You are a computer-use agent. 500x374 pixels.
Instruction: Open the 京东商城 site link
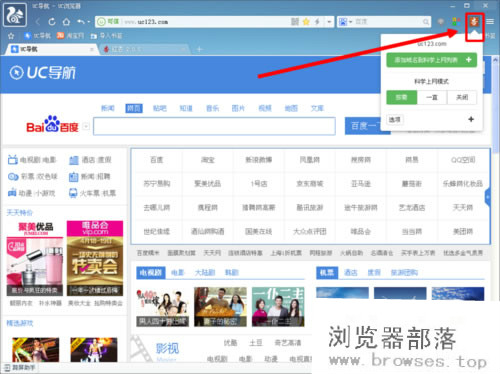point(310,184)
